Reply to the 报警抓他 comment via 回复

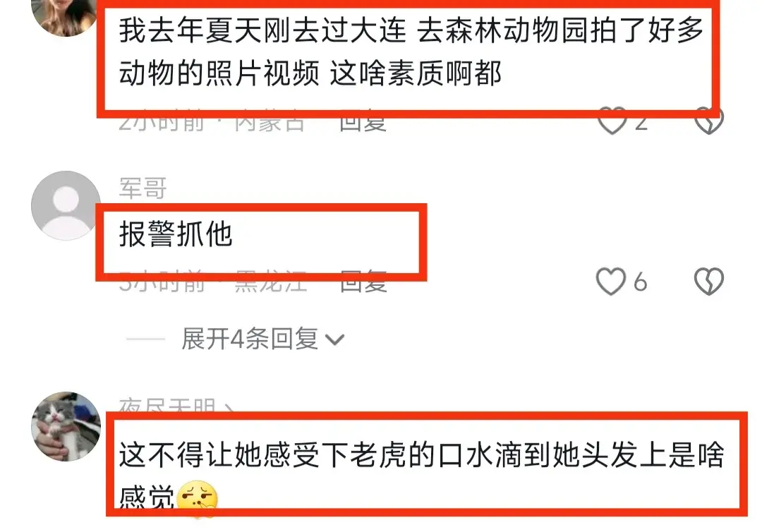click(363, 283)
